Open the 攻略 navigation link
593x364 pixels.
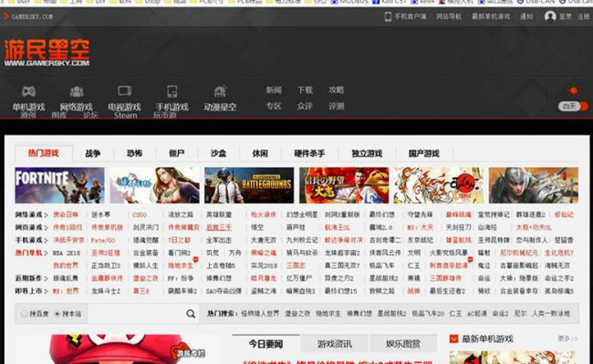[x=337, y=90]
